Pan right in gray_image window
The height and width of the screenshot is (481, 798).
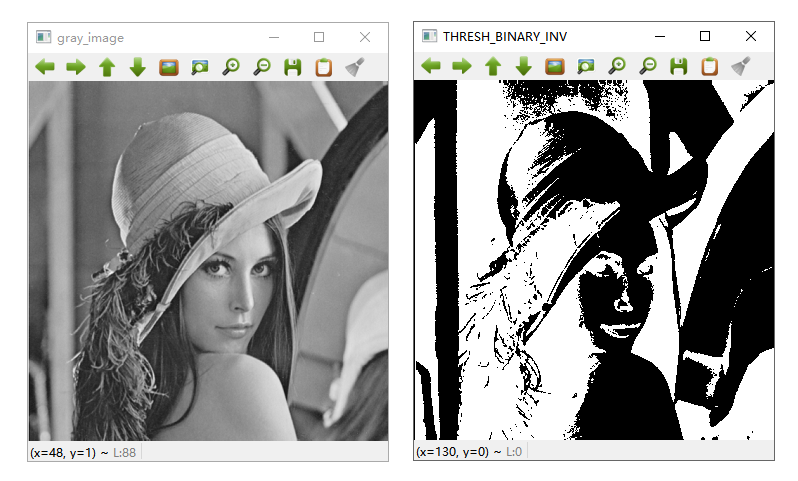pos(76,67)
